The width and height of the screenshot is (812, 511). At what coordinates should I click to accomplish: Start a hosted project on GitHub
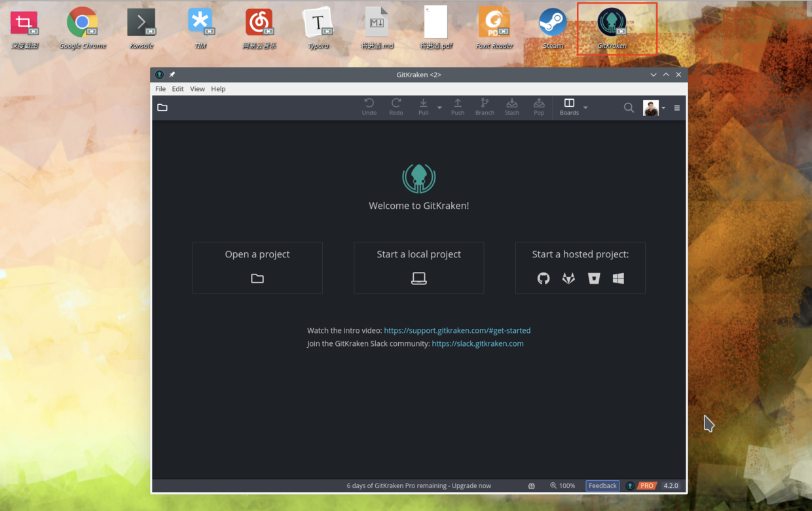(544, 278)
